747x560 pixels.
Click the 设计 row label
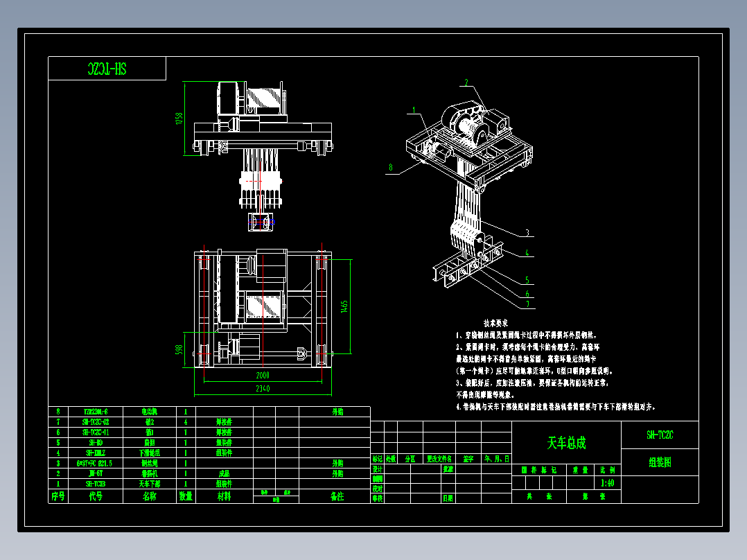click(x=377, y=469)
